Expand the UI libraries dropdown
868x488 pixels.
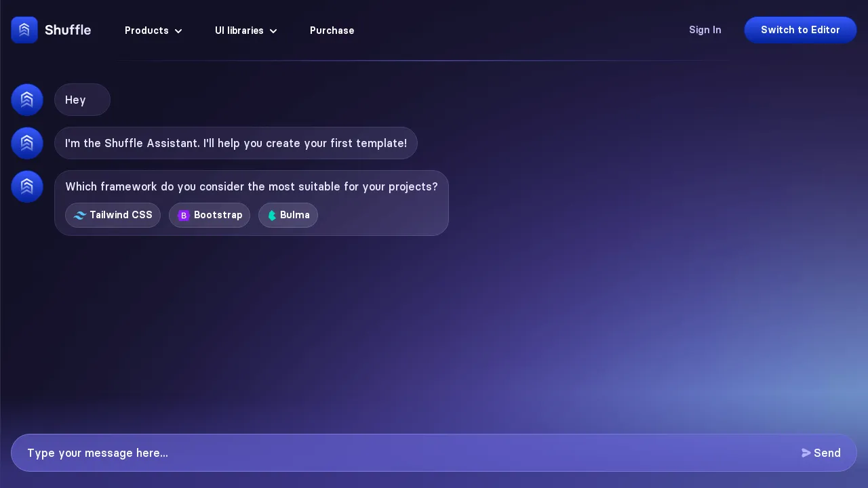pos(246,30)
